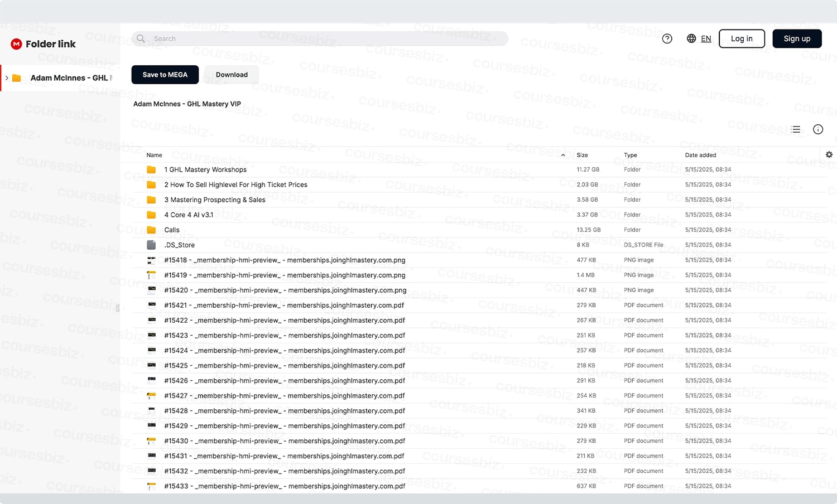The image size is (837, 504).
Task: Click folder icon for 4 Core 4 AI v3.1
Action: pyautogui.click(x=151, y=215)
